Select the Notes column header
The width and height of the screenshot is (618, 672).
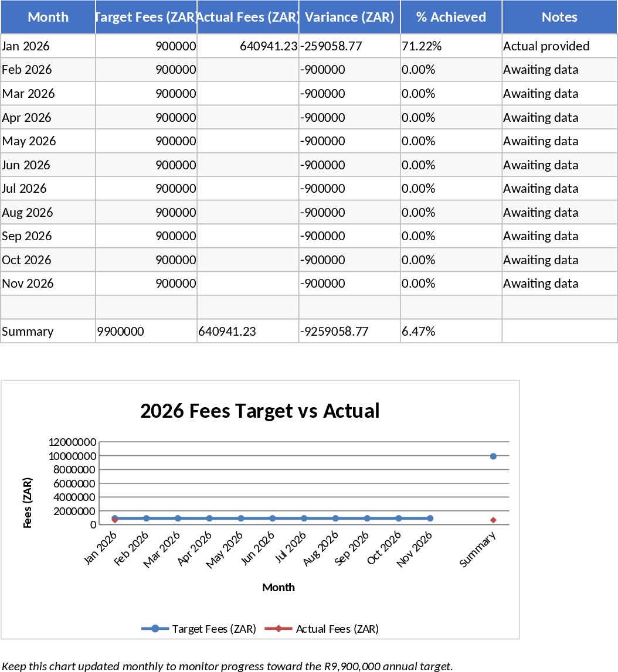pyautogui.click(x=559, y=17)
